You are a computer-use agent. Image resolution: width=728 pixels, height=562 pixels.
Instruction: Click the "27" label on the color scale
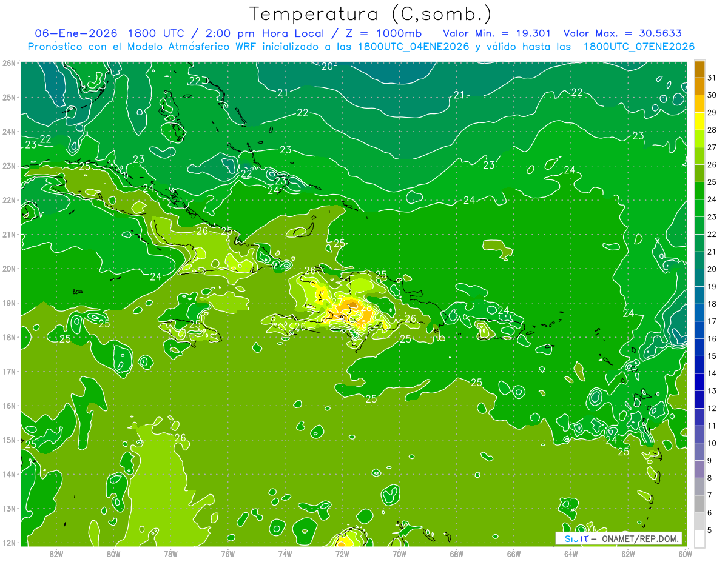712,147
